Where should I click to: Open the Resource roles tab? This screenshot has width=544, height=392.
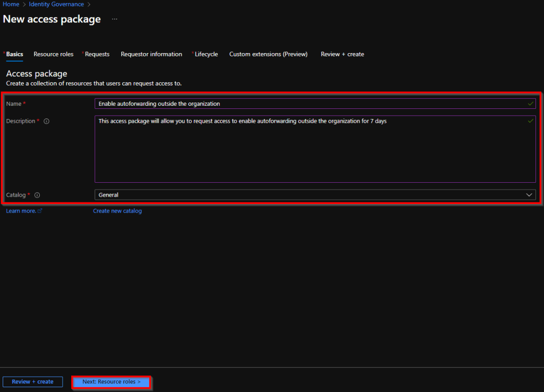53,54
